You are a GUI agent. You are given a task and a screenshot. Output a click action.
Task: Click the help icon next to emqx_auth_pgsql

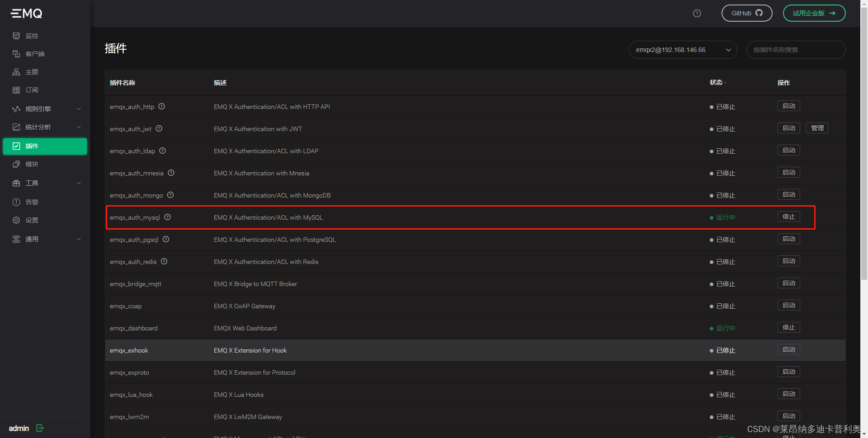pyautogui.click(x=166, y=239)
